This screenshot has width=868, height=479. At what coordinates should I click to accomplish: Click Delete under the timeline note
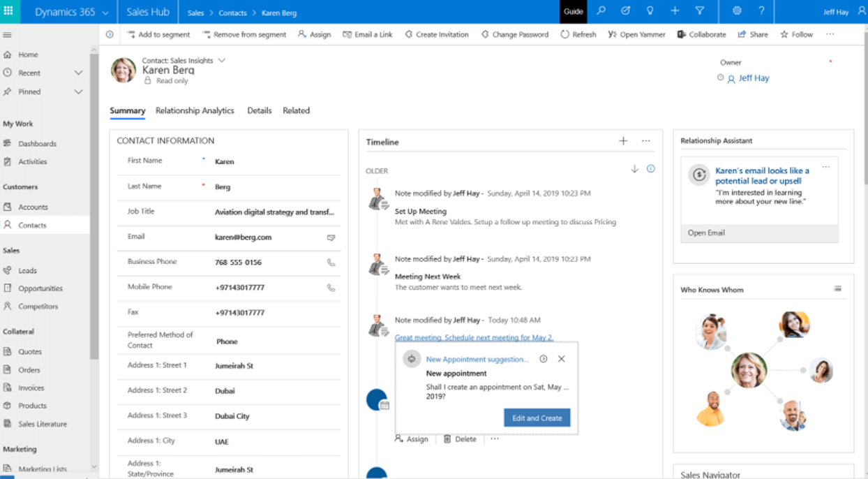pyautogui.click(x=460, y=439)
